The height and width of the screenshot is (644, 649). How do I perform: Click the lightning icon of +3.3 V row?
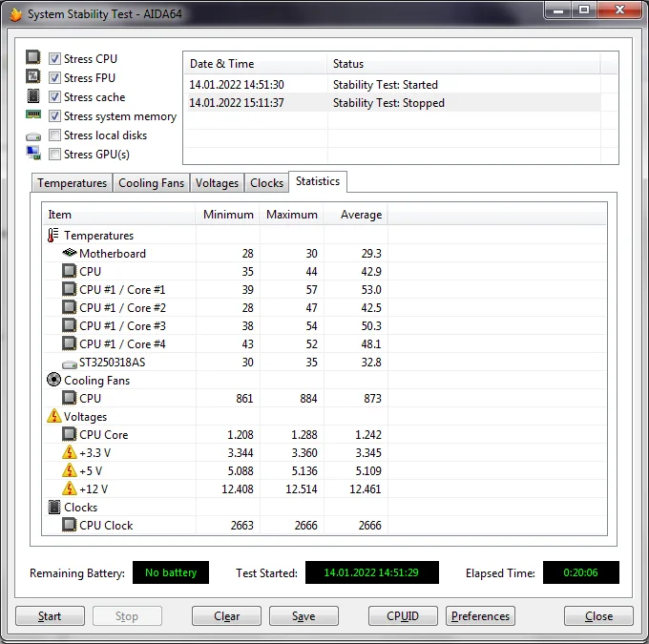(x=69, y=452)
